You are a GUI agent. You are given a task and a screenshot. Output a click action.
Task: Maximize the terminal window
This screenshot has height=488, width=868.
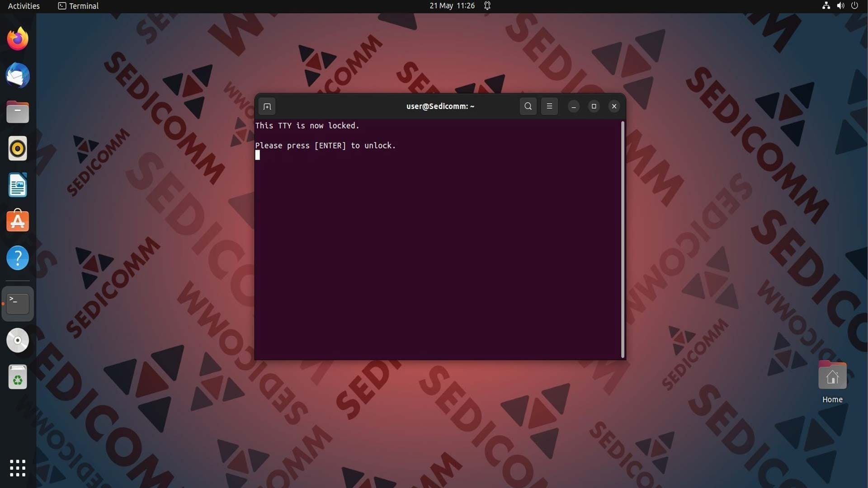594,106
